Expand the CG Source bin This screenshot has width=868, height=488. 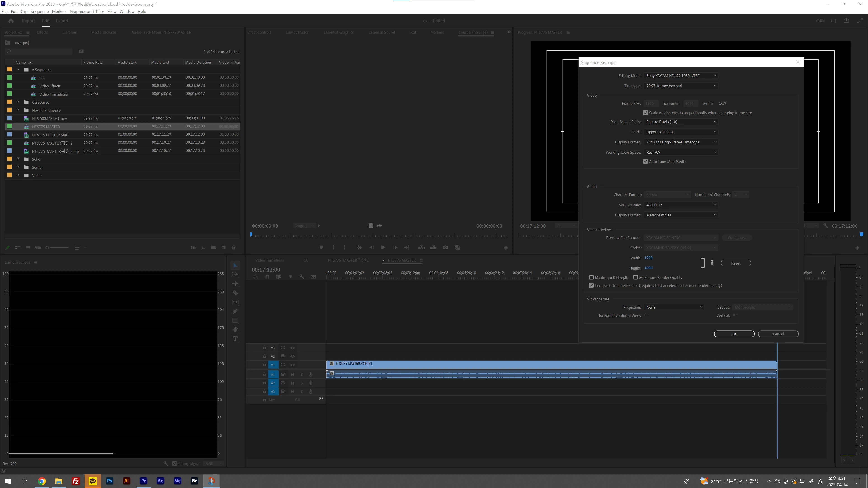click(x=18, y=102)
